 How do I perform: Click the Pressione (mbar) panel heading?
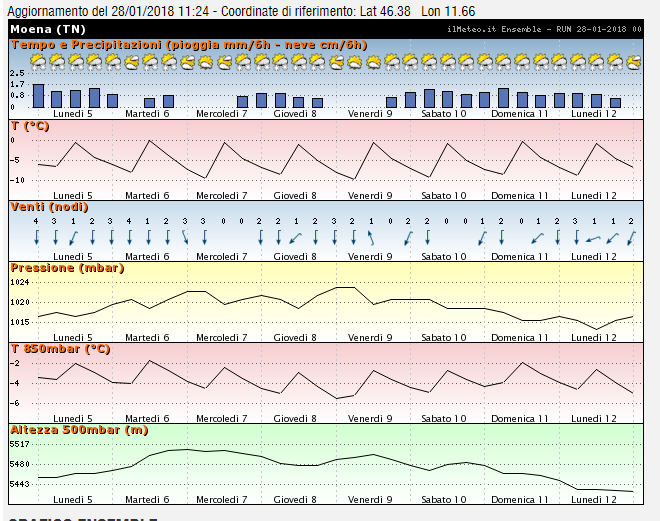click(x=67, y=268)
